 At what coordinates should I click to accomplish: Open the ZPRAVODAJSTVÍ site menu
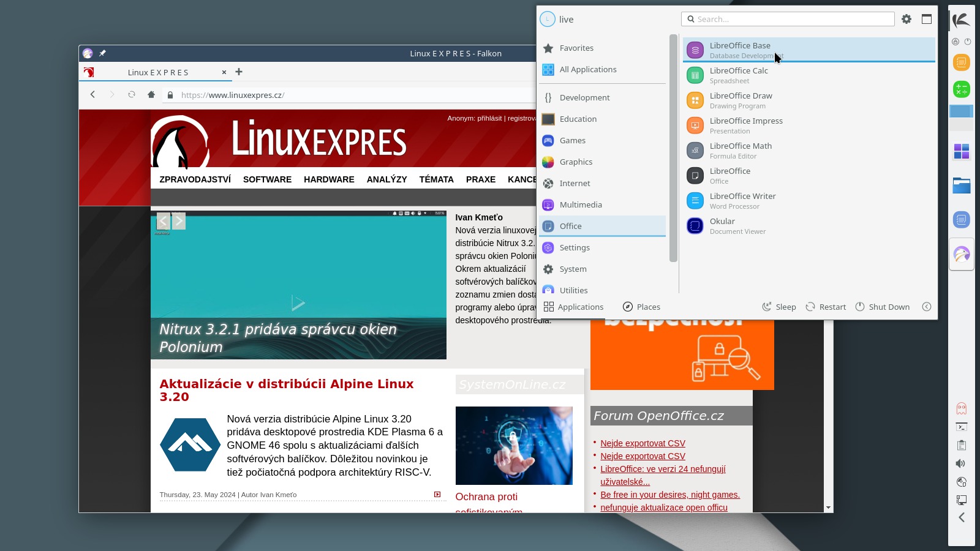(x=195, y=179)
